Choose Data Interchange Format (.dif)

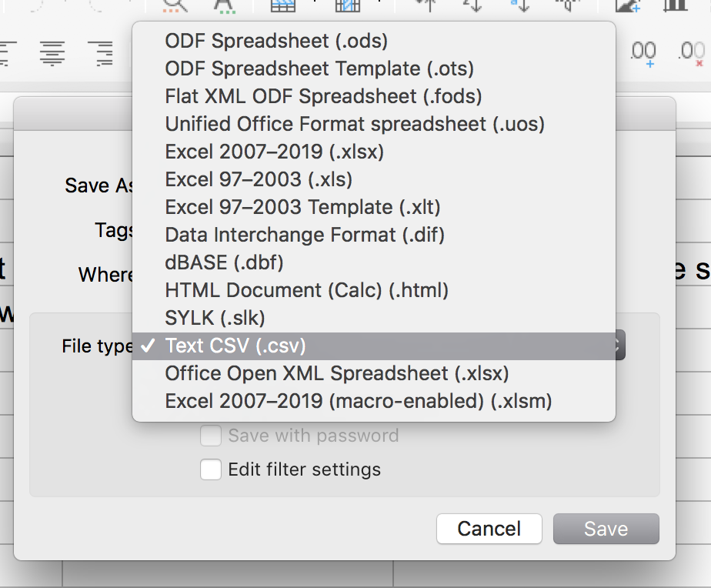pyautogui.click(x=374, y=235)
